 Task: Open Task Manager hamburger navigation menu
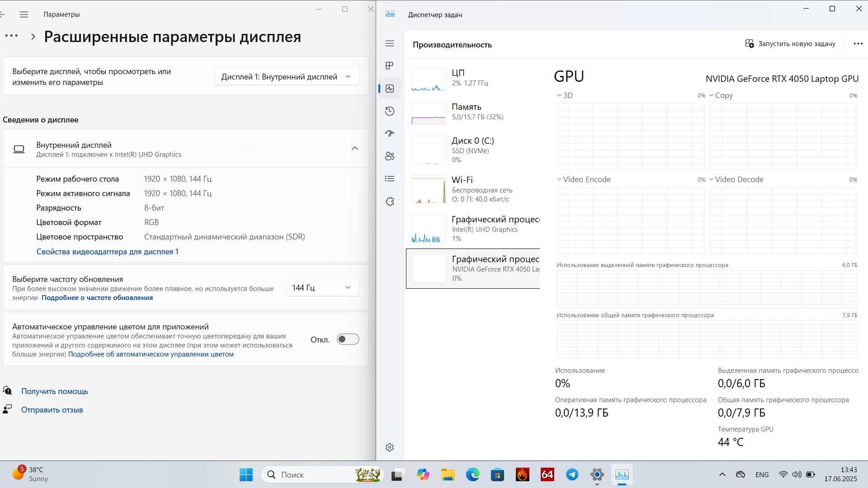390,43
